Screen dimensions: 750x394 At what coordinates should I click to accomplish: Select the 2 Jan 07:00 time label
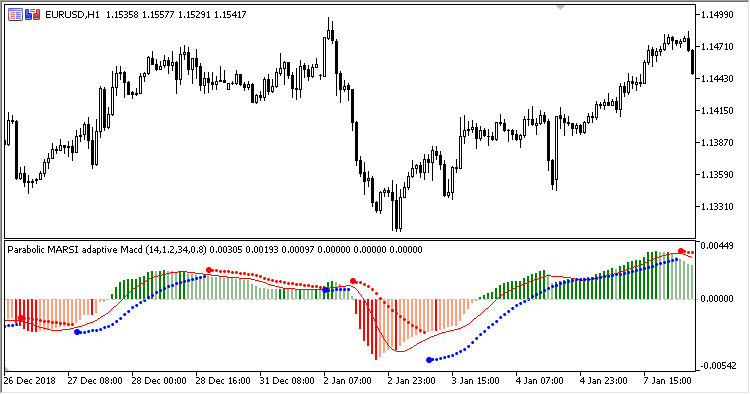[x=348, y=381]
